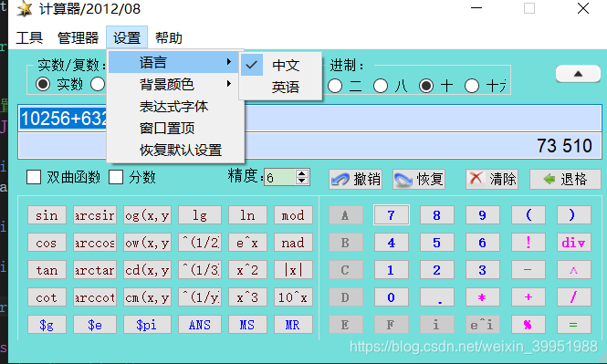Click the 退格 backspace button
This screenshot has height=364, width=607.
click(565, 179)
